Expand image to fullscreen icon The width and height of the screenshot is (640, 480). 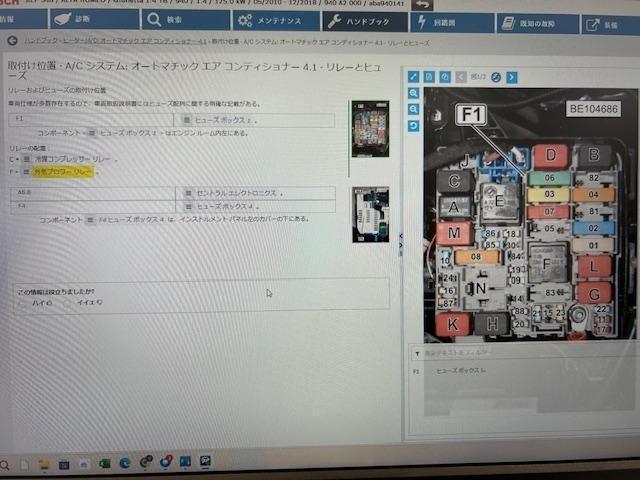414,76
